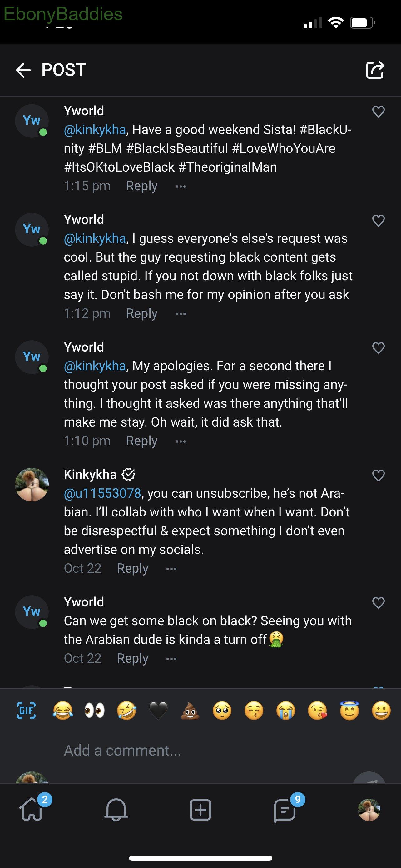
Task: Open profile tab avatar in bottom bar
Action: tap(369, 810)
